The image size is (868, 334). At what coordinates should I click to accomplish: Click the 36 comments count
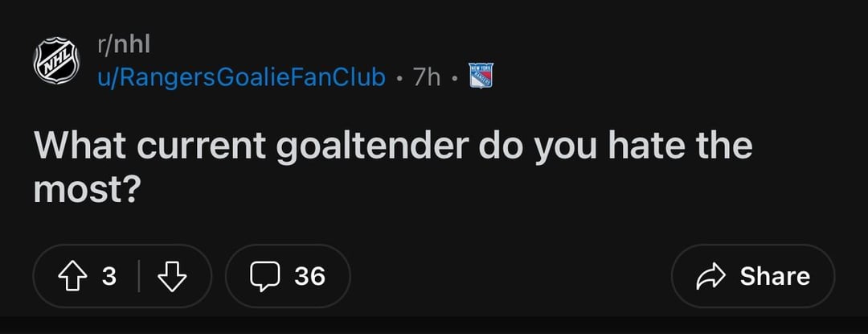(309, 277)
